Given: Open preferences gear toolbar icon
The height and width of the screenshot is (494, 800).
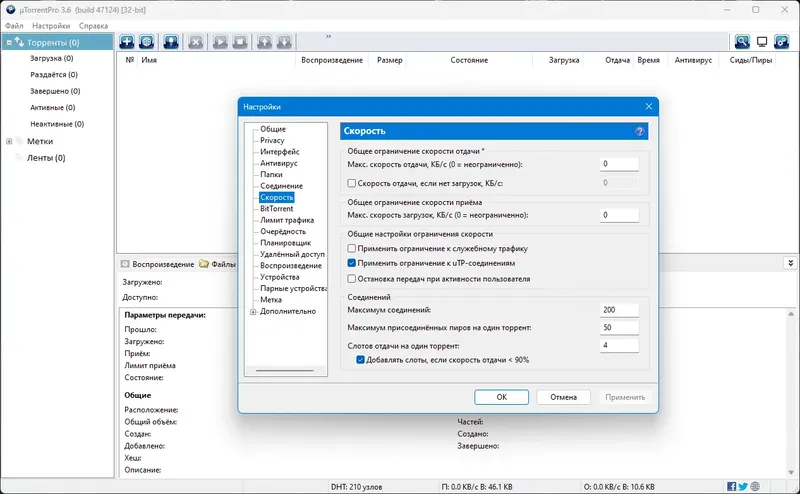Looking at the screenshot, I should point(782,42).
